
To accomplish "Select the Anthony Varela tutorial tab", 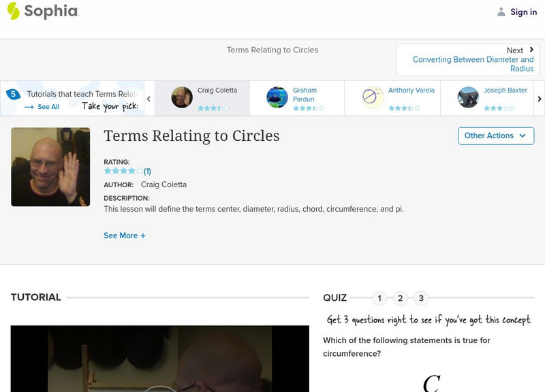I will tap(392, 98).
